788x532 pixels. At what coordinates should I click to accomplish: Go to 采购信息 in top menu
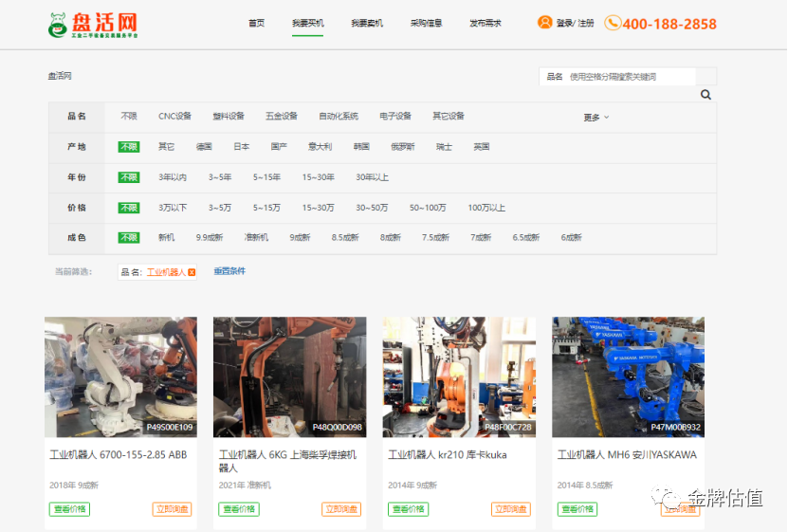(x=426, y=24)
